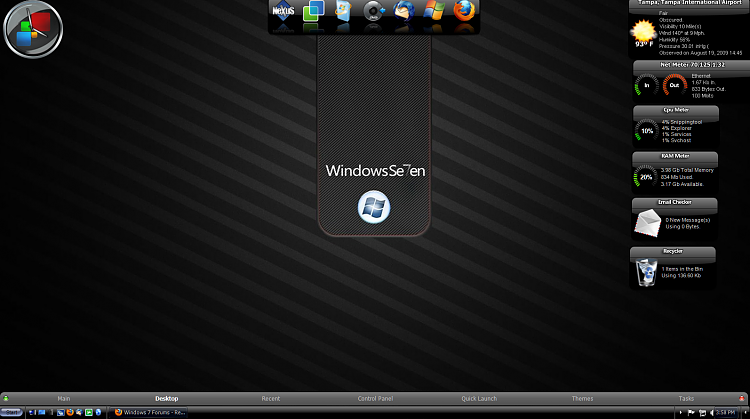Viewport: 750px width, 419px height.
Task: Click the green quick launch icon in taskbar
Action: click(88, 412)
